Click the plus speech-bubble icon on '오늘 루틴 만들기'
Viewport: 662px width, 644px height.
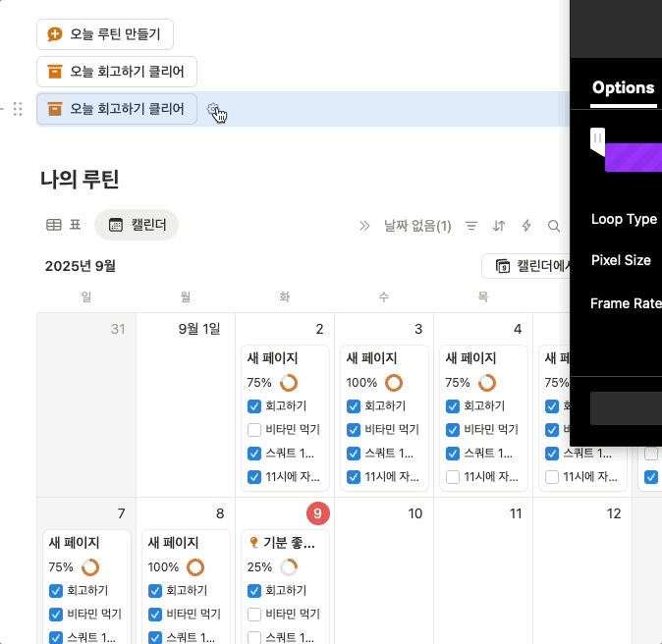click(x=54, y=34)
